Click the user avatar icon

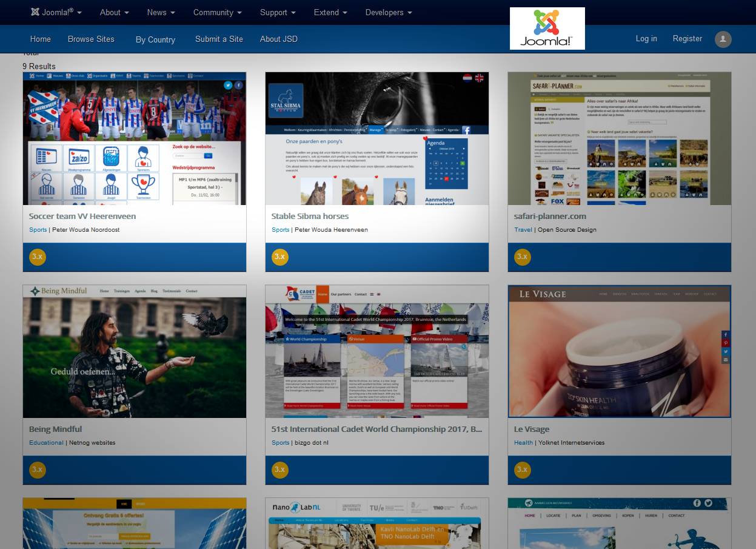pyautogui.click(x=723, y=39)
